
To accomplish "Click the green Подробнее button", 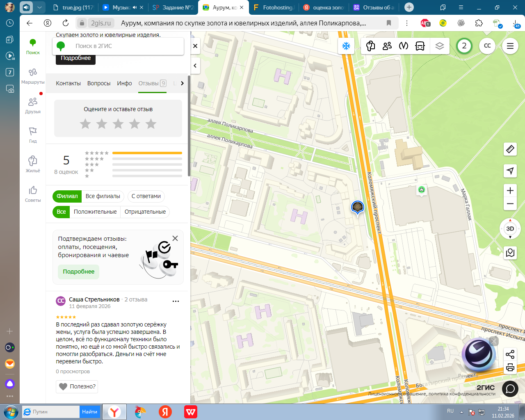I will tap(78, 272).
